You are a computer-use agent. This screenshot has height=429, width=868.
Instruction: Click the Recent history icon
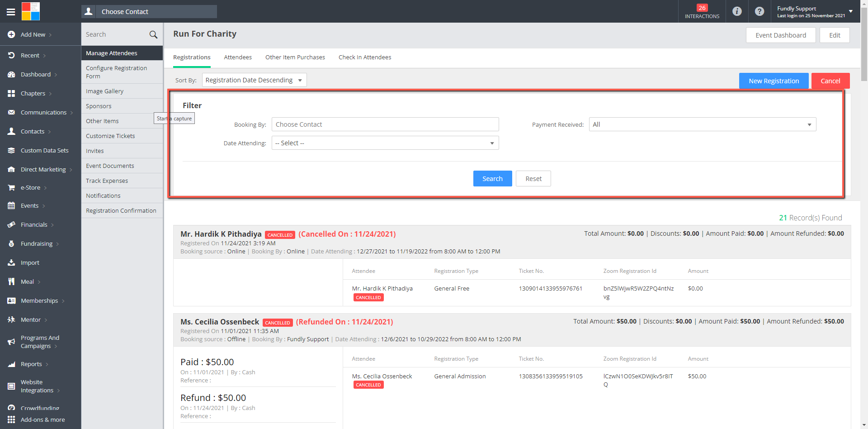(11, 55)
